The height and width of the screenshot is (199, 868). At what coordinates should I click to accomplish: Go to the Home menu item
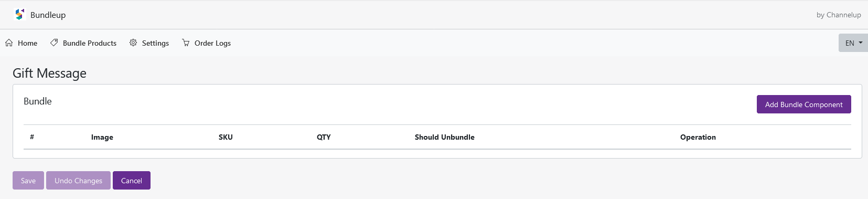click(x=22, y=43)
